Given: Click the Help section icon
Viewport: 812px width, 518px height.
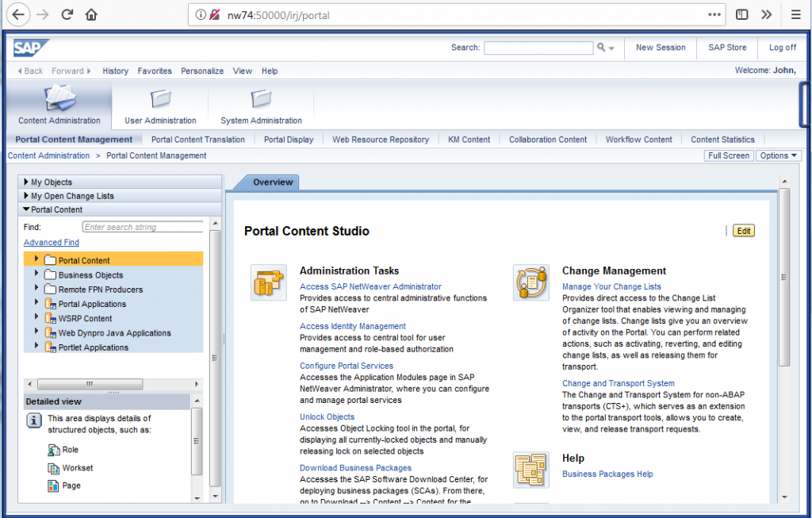Looking at the screenshot, I should click(530, 470).
